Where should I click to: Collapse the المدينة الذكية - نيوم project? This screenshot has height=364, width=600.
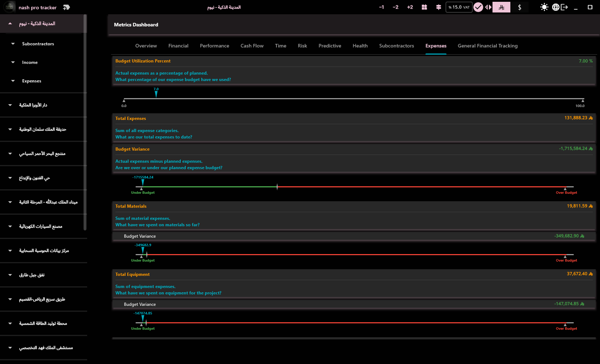[x=10, y=24]
